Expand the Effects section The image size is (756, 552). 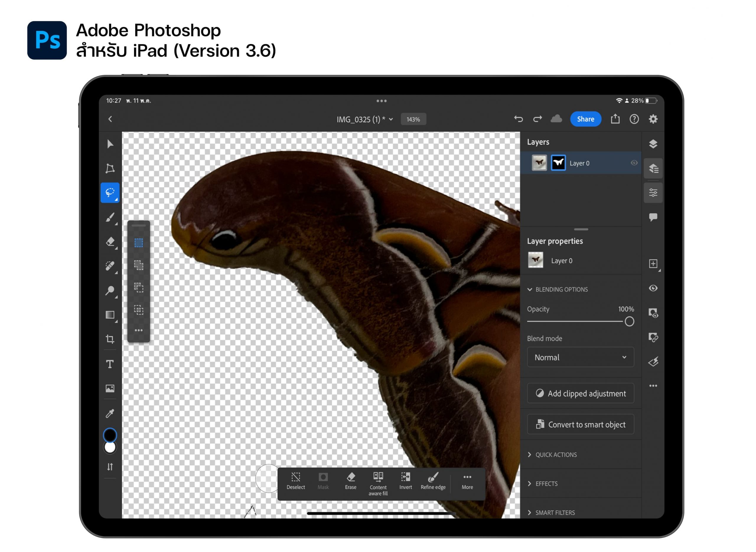click(x=546, y=484)
